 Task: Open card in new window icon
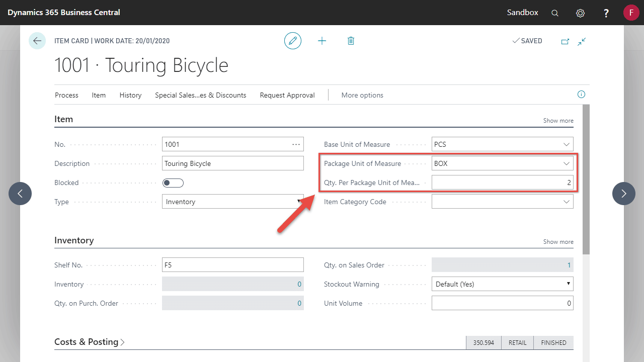tap(565, 41)
